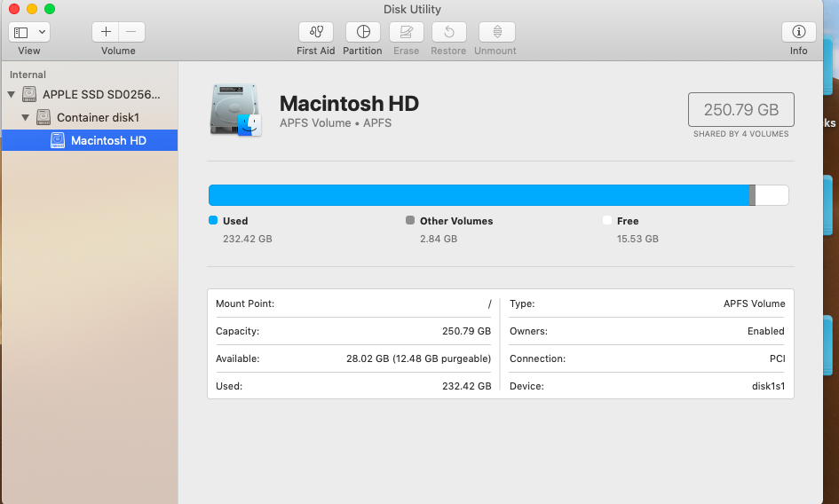Click the Container disk1 icon in sidebar
The image size is (839, 504).
[44, 117]
